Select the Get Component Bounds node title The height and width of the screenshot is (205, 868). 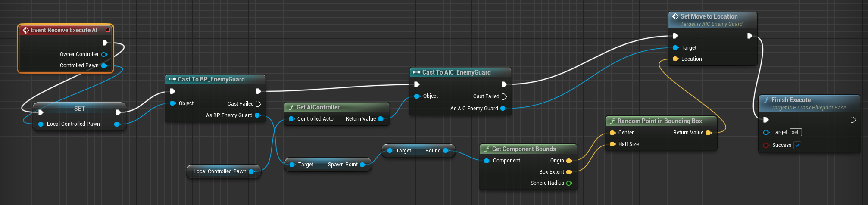524,149
